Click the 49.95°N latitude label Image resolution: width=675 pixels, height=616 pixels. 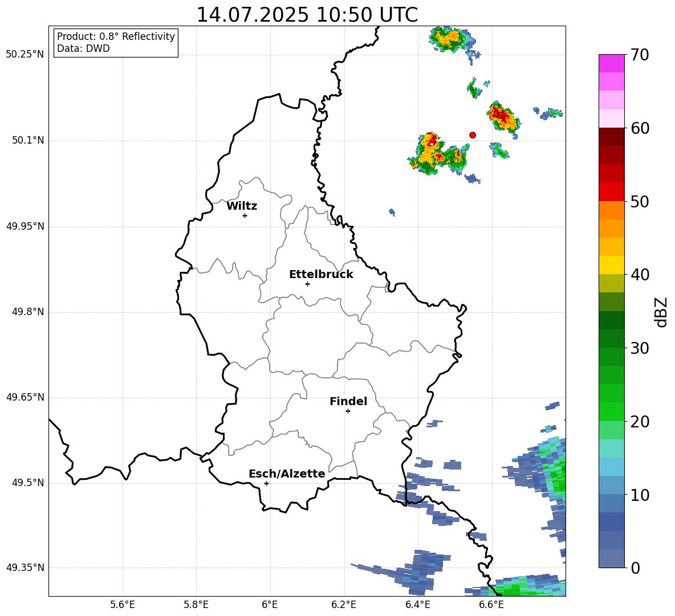(x=25, y=226)
